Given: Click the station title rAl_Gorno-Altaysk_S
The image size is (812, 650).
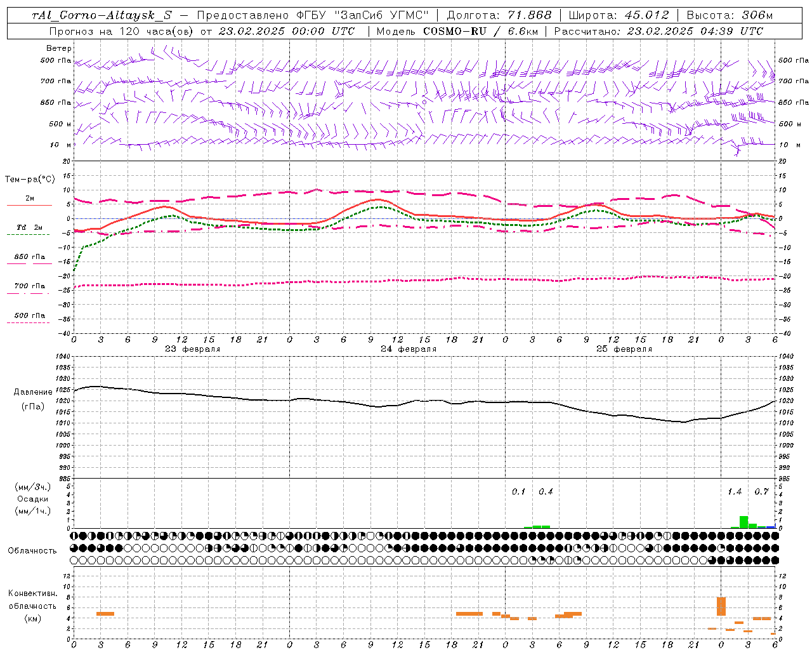Looking at the screenshot, I should click(x=102, y=15).
